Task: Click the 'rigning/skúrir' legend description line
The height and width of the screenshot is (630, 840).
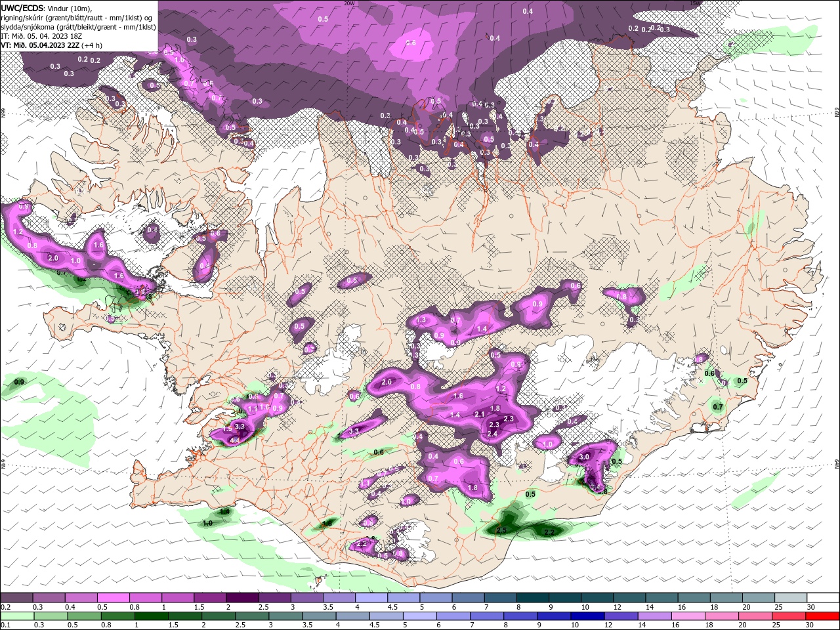Action: (x=77, y=18)
